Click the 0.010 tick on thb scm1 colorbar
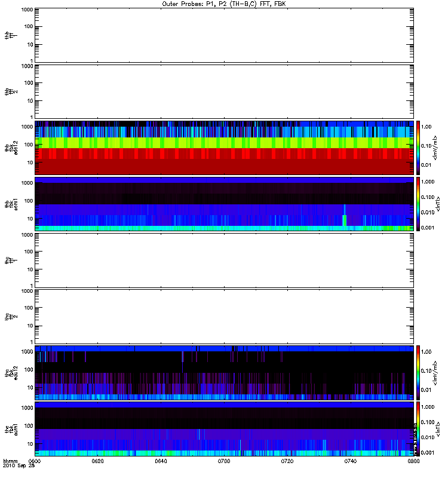Image resolution: width=448 pixels, height=478 pixels. (428, 212)
